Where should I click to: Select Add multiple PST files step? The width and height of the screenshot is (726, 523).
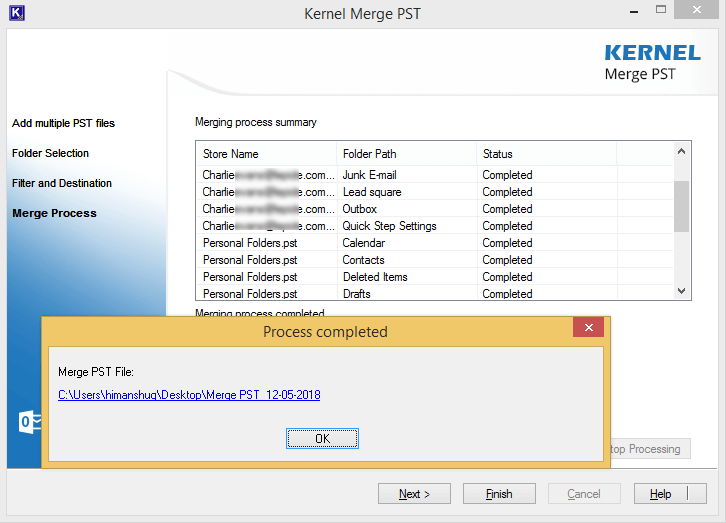[63, 123]
